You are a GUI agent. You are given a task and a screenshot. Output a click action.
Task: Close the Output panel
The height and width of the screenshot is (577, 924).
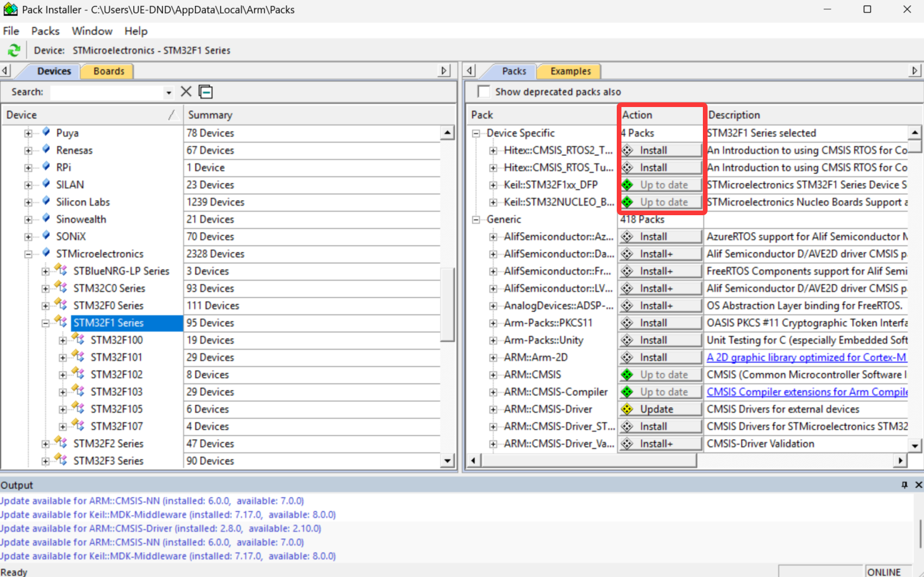click(919, 485)
